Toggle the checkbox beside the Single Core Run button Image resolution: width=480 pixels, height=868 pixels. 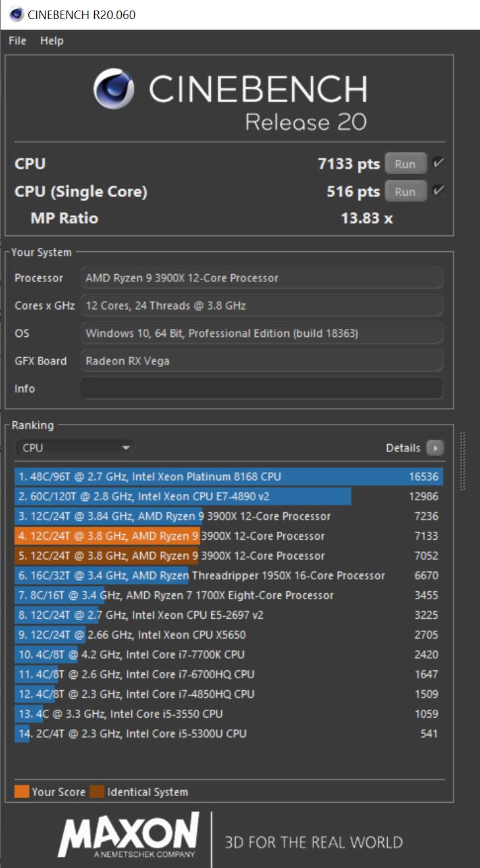click(x=439, y=191)
